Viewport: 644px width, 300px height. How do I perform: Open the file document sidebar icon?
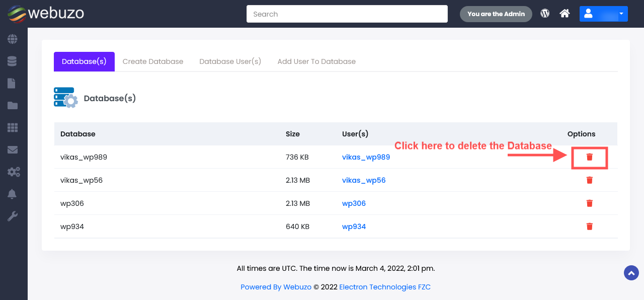(x=12, y=83)
